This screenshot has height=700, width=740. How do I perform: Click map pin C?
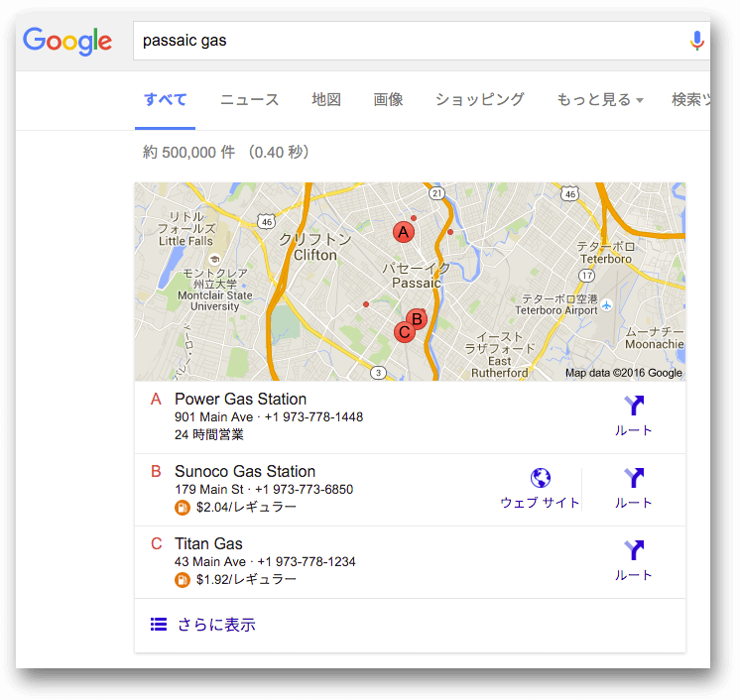point(405,332)
